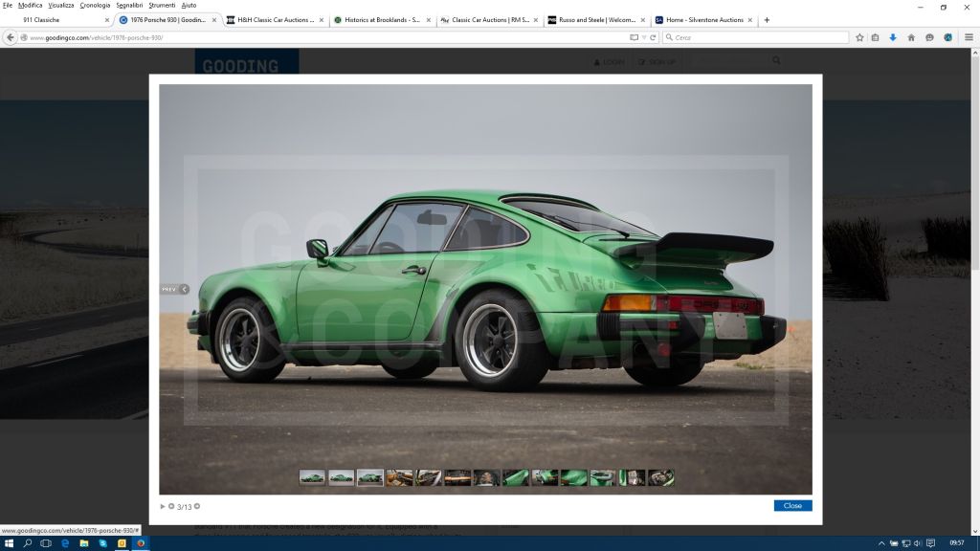Go to the Firefox home page icon

tap(911, 37)
